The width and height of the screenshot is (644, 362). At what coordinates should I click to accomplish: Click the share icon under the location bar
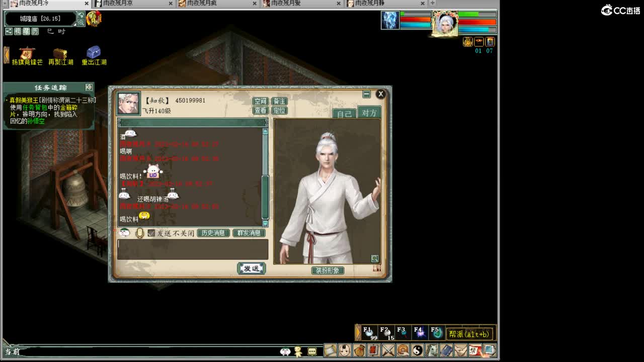[9, 31]
